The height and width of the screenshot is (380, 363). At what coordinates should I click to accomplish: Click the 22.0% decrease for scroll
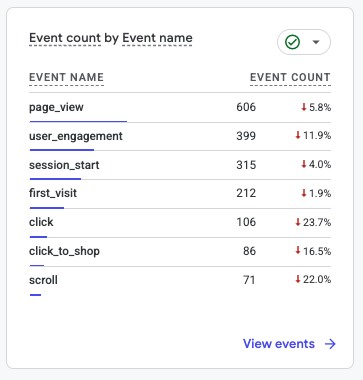tap(313, 279)
